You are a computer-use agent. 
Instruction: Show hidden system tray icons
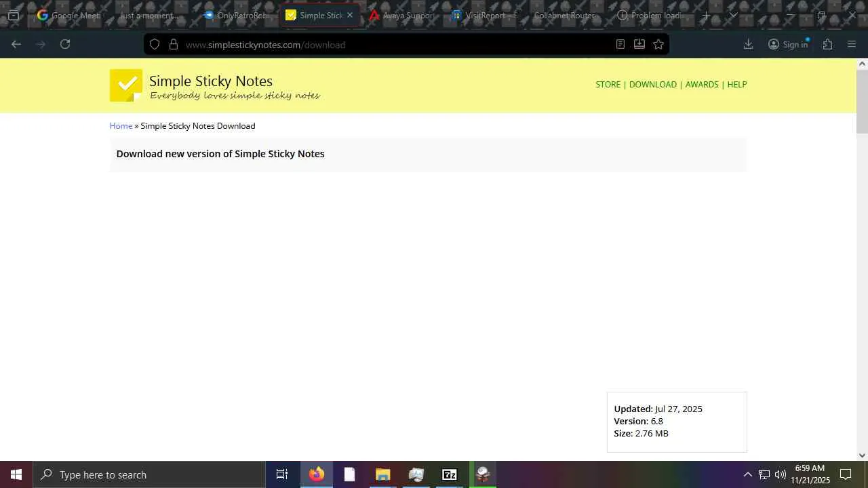(x=747, y=474)
